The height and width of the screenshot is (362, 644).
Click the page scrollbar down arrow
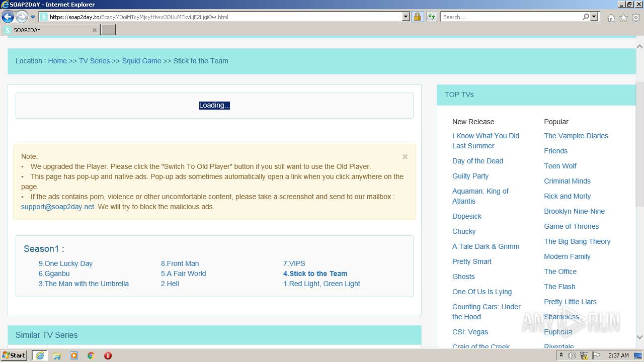point(639,337)
